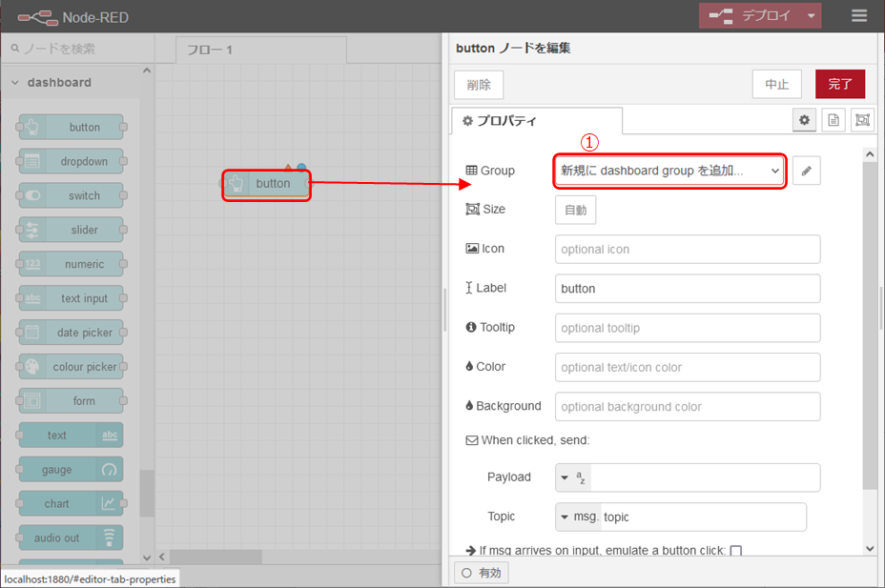The height and width of the screenshot is (588, 885).
Task: Open the hamburger main menu
Action: pos(859,16)
